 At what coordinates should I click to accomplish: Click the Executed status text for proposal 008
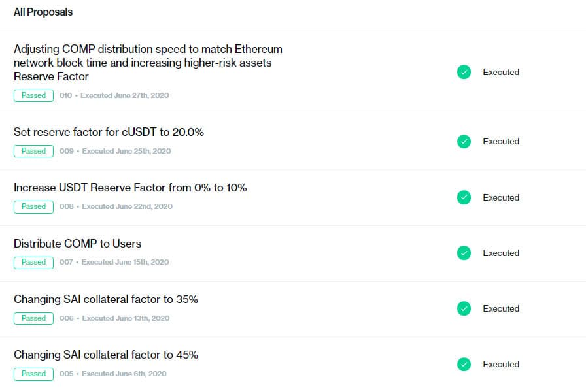coord(501,197)
